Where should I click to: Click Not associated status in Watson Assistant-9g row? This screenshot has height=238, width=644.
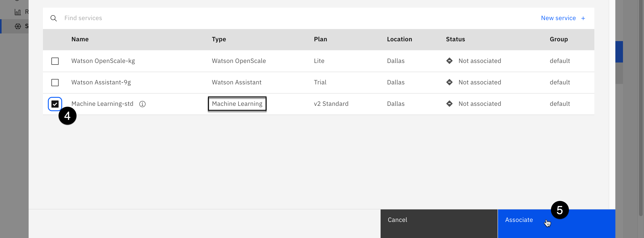479,82
